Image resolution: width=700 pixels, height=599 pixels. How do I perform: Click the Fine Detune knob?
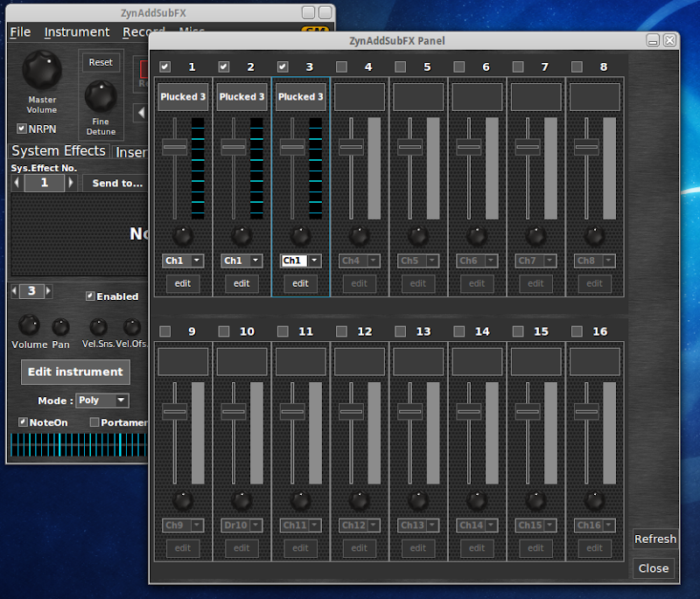click(101, 95)
